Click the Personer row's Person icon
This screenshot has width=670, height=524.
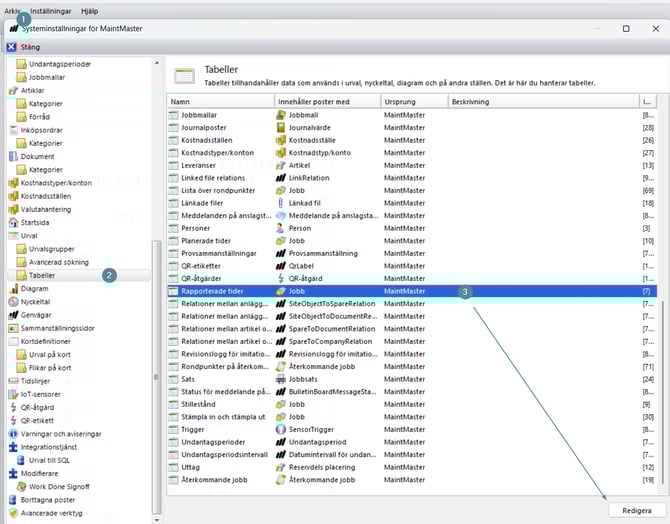click(281, 228)
